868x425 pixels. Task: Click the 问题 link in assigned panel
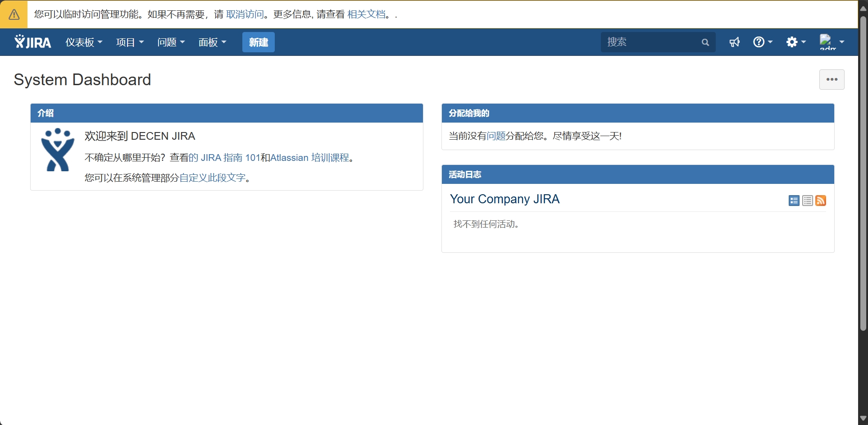click(x=496, y=136)
